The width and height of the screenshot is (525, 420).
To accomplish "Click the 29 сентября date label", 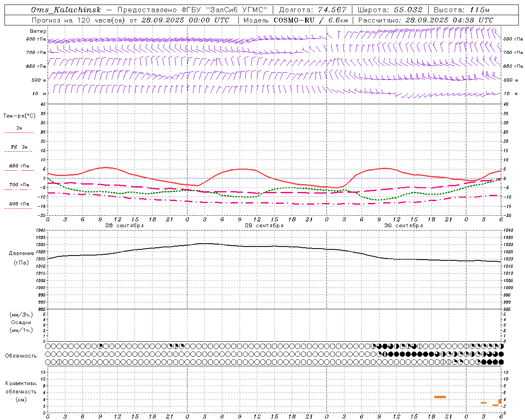I will [264, 226].
